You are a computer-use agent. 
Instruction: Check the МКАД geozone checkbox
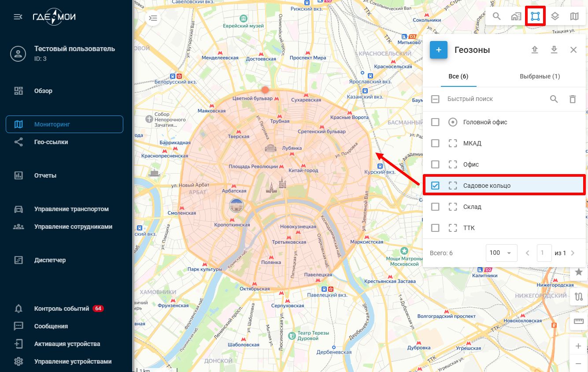[435, 143]
